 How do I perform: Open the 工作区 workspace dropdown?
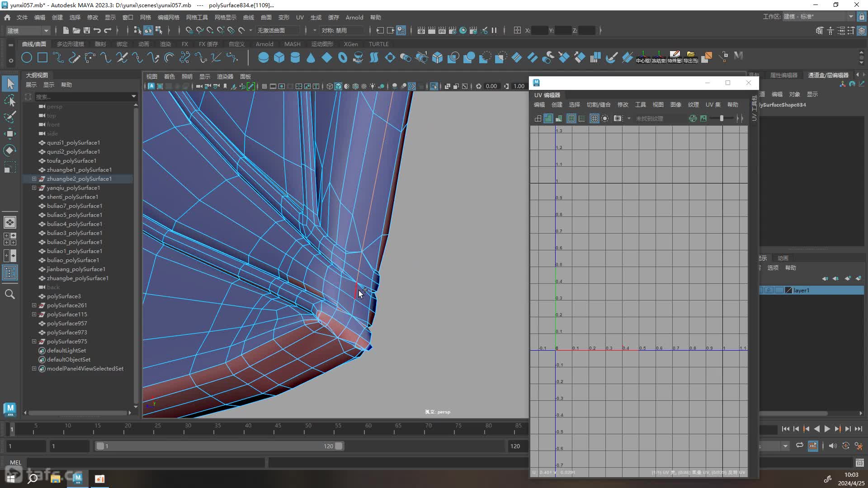(818, 17)
